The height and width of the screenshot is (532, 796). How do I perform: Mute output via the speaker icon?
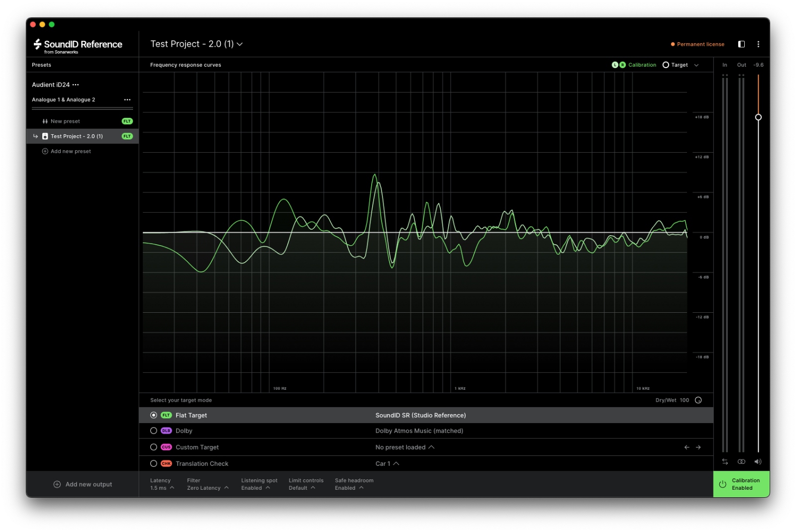pyautogui.click(x=758, y=461)
